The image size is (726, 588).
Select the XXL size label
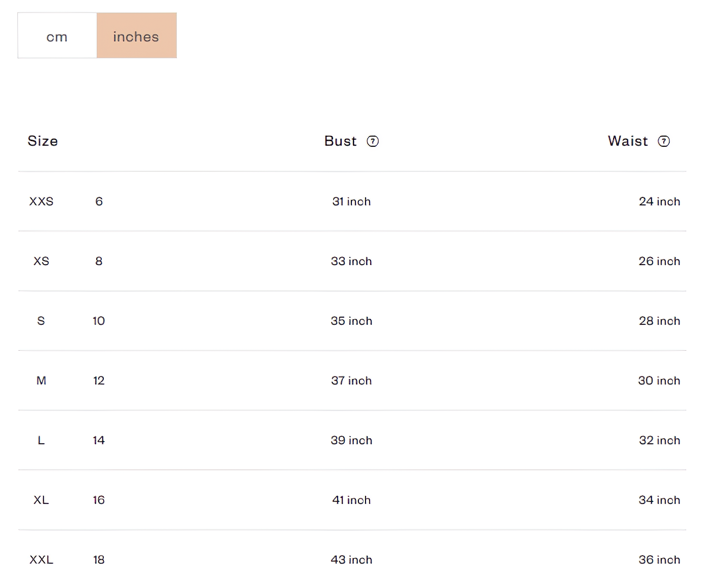point(42,560)
